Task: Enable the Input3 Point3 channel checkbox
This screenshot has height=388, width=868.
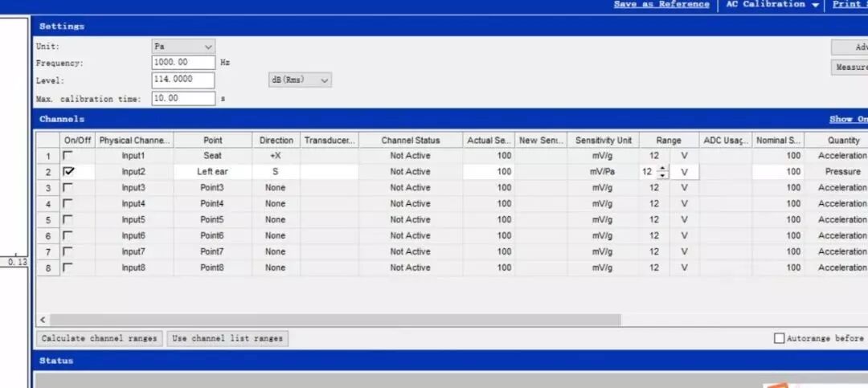Action: click(x=68, y=188)
